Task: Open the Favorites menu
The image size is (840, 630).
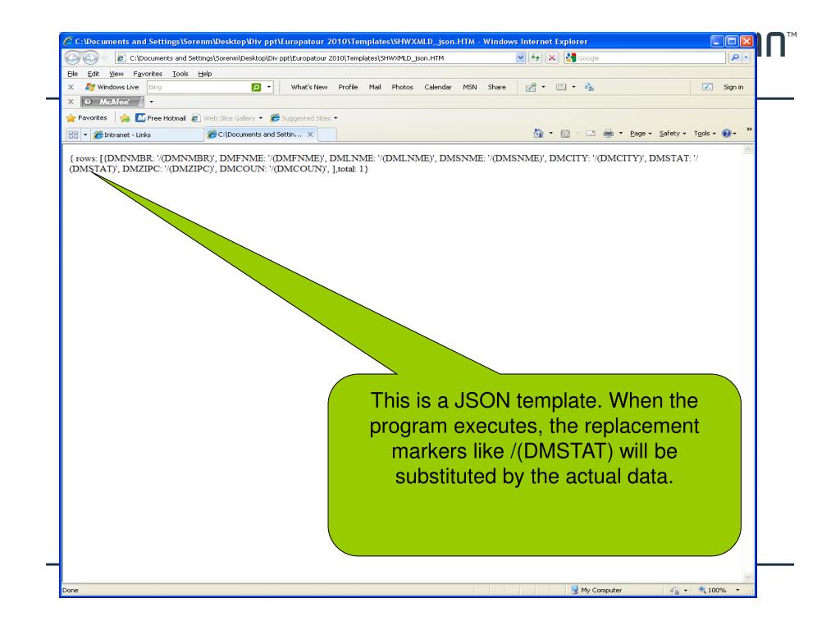Action: pos(148,74)
